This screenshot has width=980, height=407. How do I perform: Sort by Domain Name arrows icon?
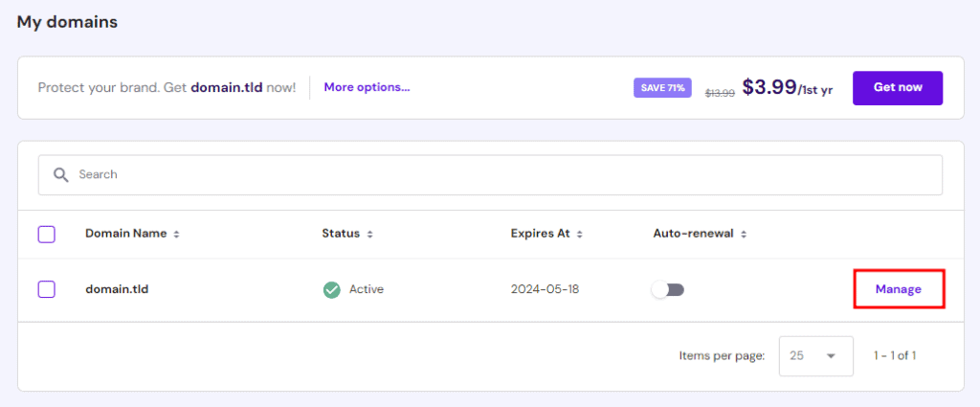(x=176, y=234)
